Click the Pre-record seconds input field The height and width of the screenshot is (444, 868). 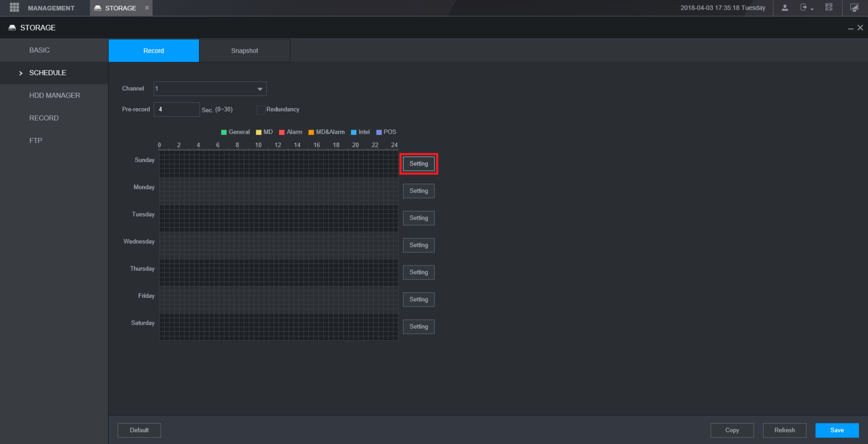[x=177, y=110]
